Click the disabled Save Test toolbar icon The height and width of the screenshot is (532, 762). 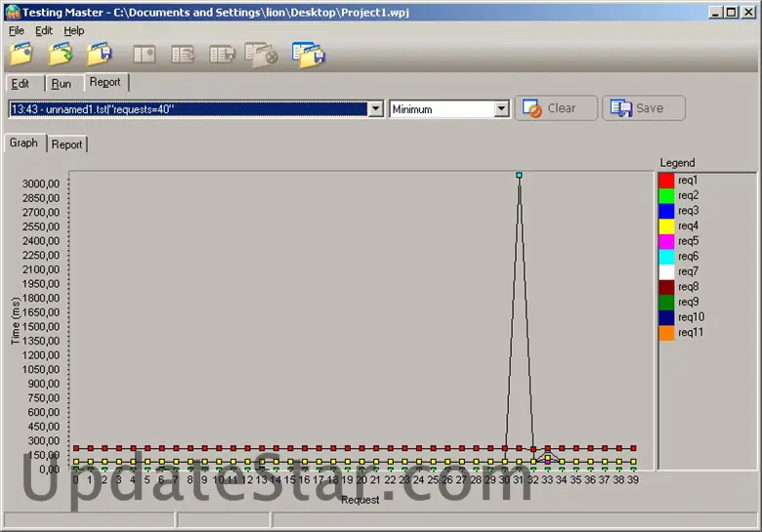click(222, 55)
